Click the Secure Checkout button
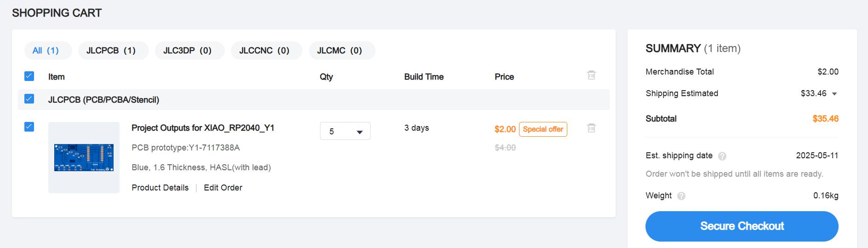Screen dimensions: 868x248 click(x=742, y=226)
